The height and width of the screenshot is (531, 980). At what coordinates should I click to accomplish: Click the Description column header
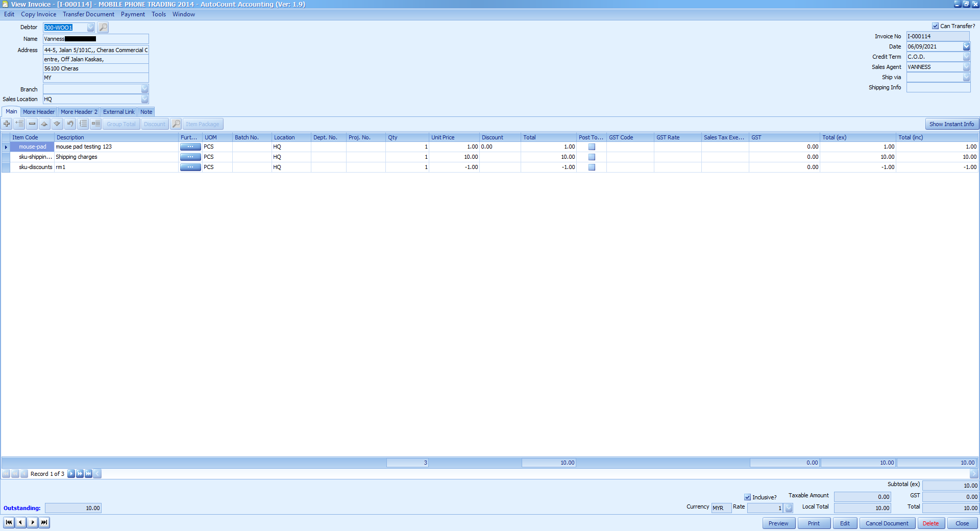pyautogui.click(x=116, y=137)
